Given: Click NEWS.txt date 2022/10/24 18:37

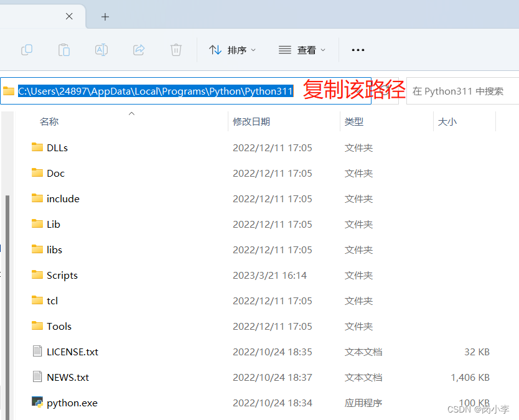Looking at the screenshot, I should (x=273, y=377).
